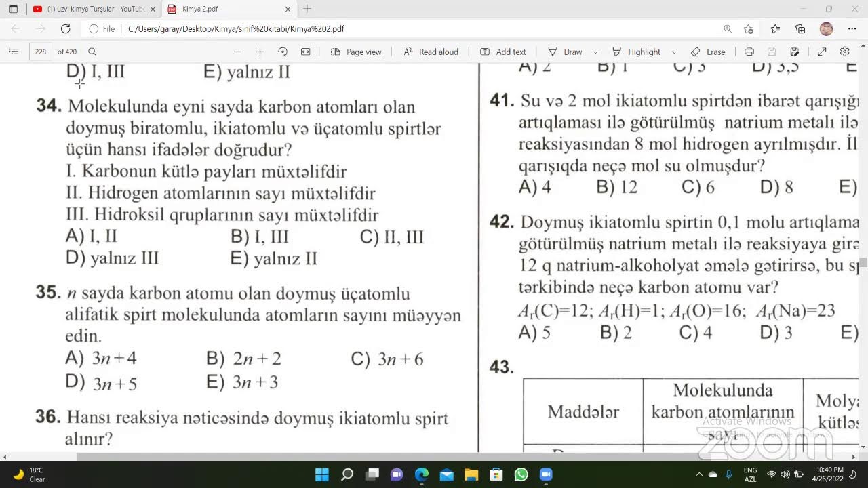868x488 pixels.
Task: Click "E) yalnız II" under question 34
Action: click(x=274, y=258)
